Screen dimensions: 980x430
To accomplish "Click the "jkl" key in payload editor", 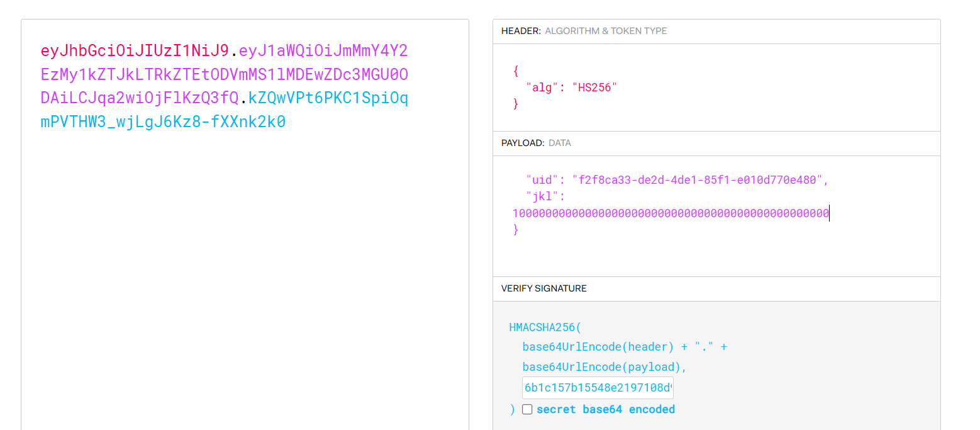I will tap(541, 197).
